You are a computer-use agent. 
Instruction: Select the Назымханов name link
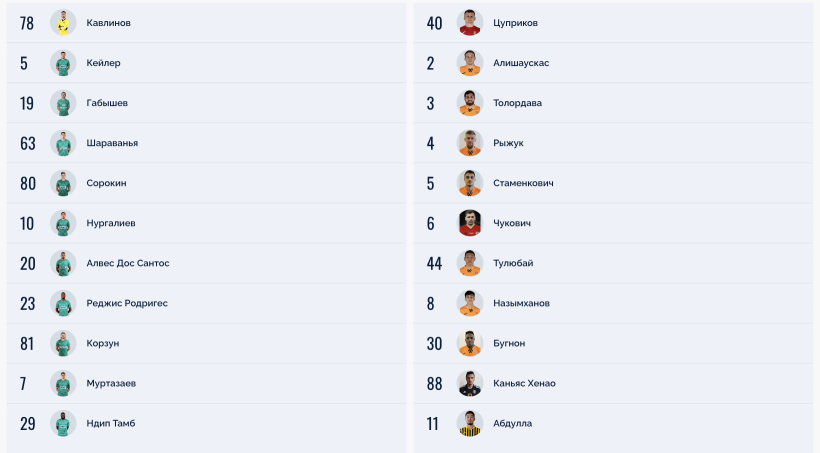click(521, 303)
